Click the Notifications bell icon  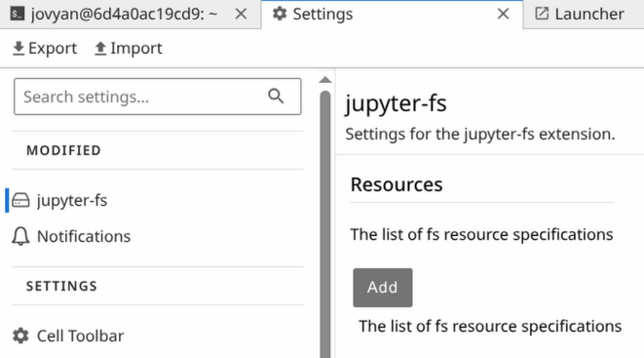point(20,236)
